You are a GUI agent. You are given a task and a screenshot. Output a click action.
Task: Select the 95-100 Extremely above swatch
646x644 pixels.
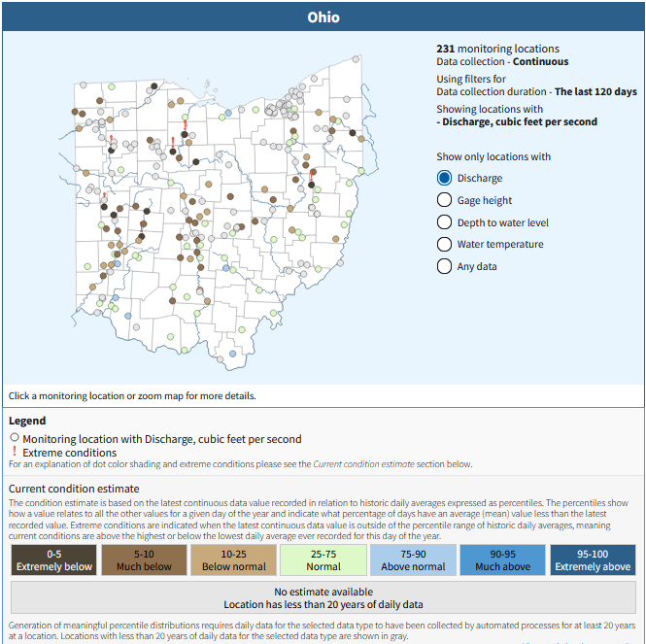(x=592, y=559)
